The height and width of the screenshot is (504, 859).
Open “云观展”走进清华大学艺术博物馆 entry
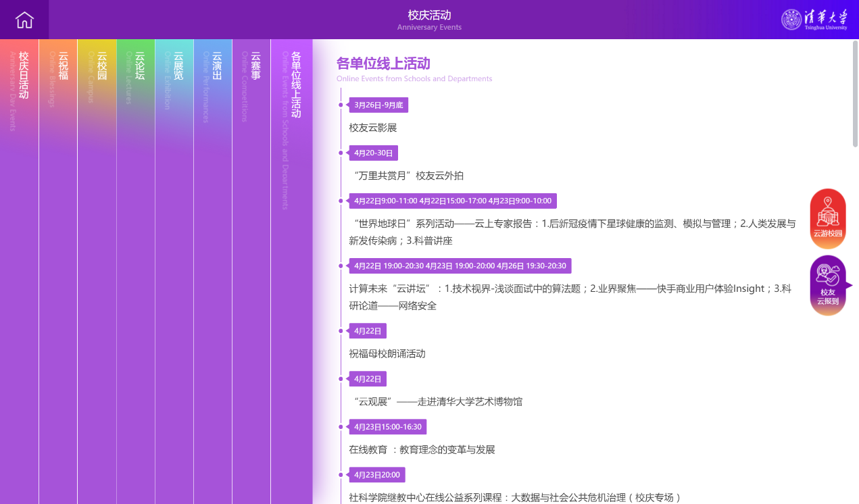pyautogui.click(x=437, y=402)
